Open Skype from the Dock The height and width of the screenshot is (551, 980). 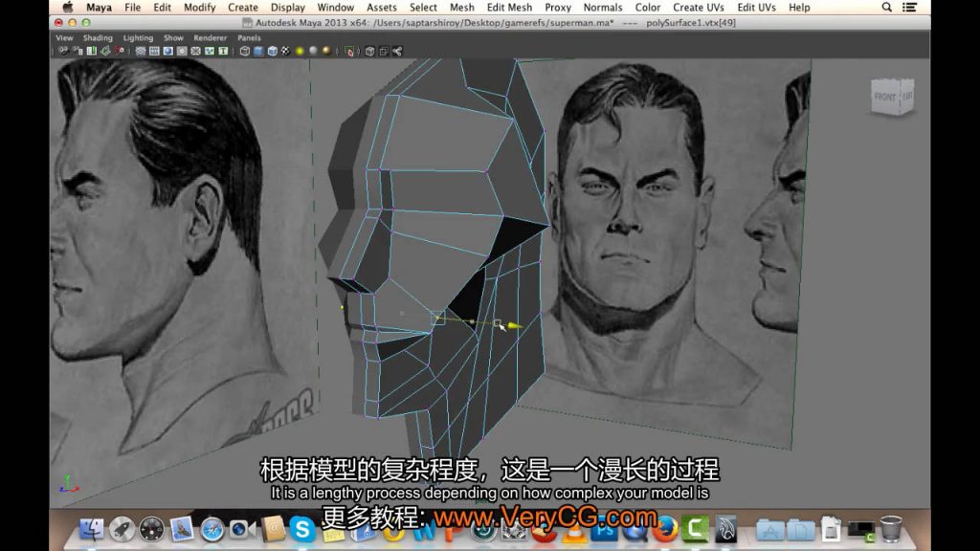(x=301, y=529)
